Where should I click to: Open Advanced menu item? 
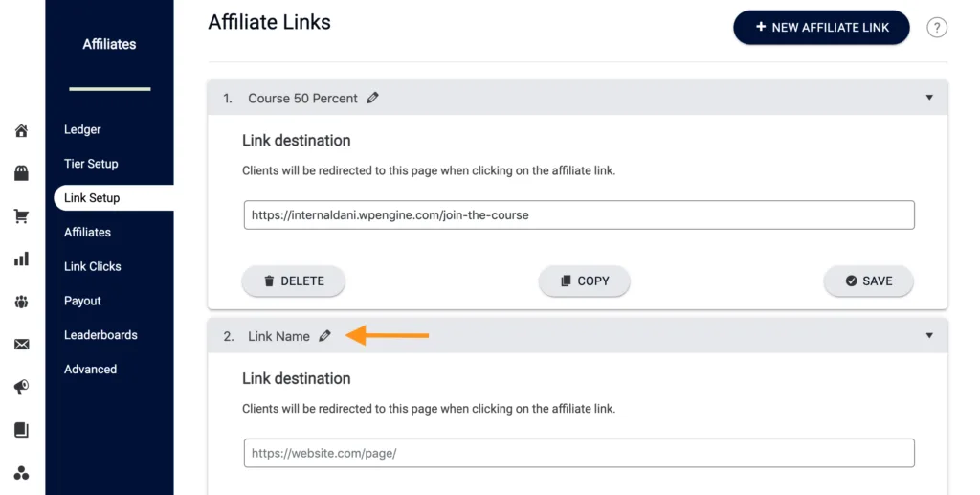pyautogui.click(x=91, y=370)
